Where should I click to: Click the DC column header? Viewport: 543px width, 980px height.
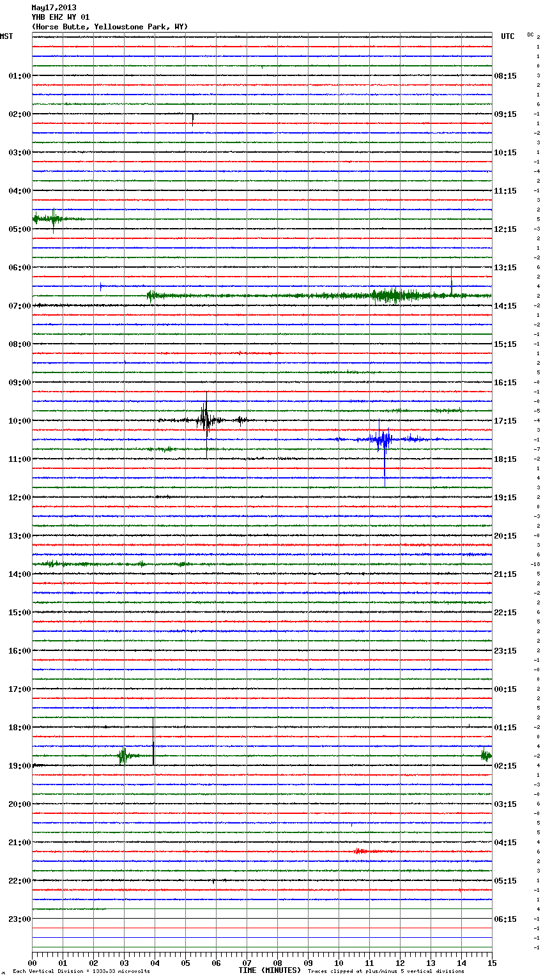530,34
